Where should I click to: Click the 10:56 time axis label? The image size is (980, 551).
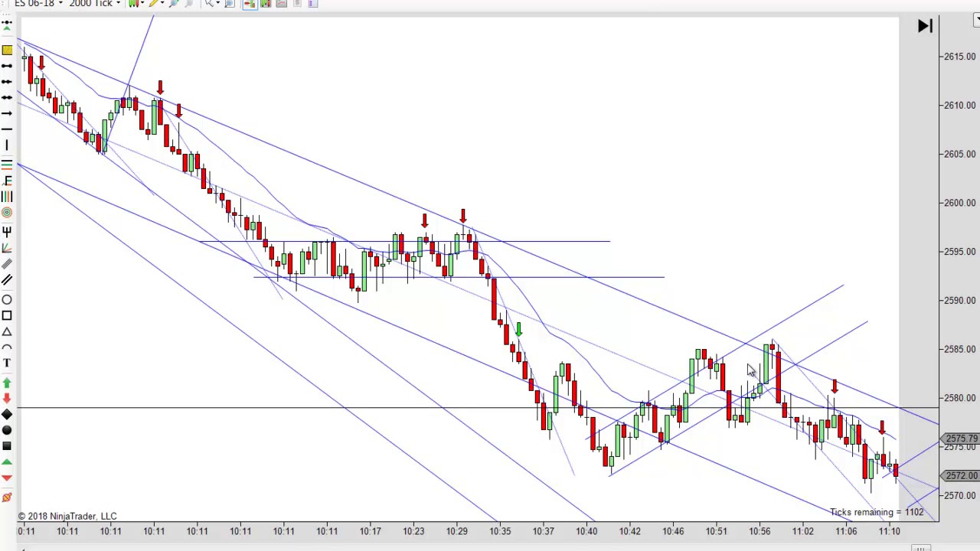click(x=759, y=531)
